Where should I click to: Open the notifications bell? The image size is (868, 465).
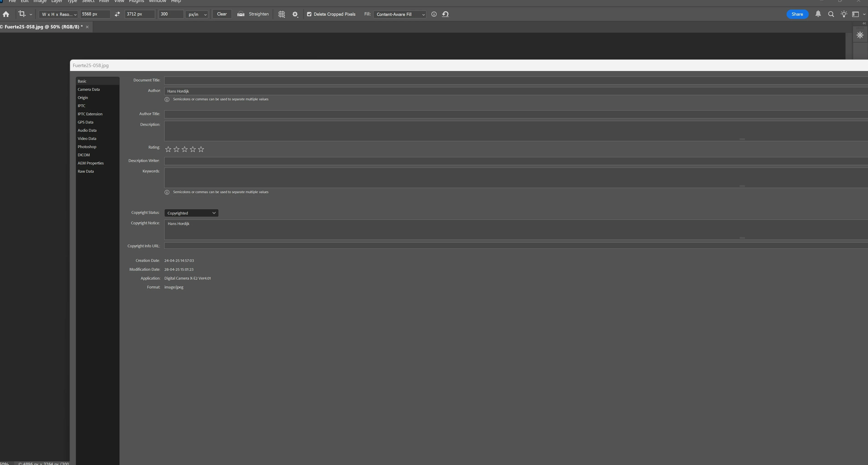coord(818,14)
